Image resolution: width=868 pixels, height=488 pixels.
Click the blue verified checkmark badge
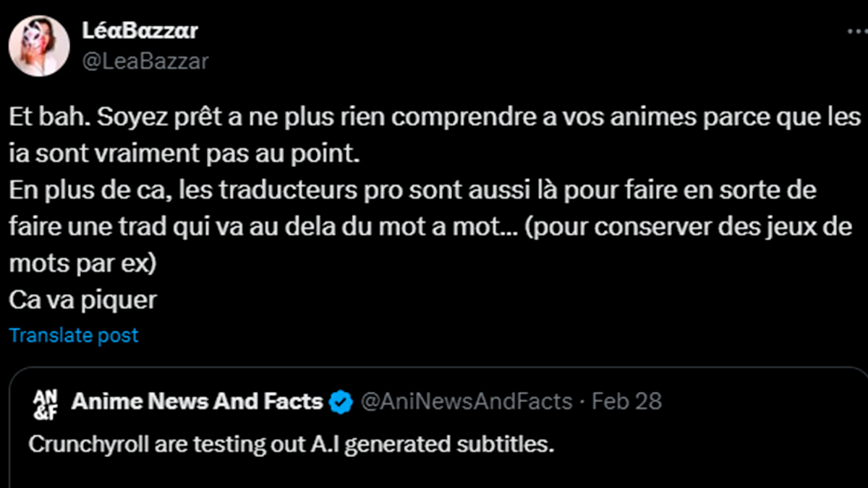(x=341, y=401)
